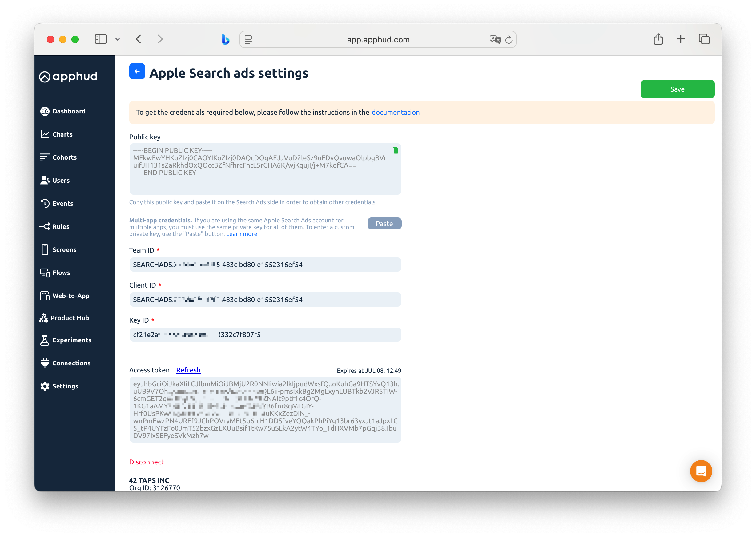756x537 pixels.
Task: Click the Settings gear icon
Action: point(45,386)
